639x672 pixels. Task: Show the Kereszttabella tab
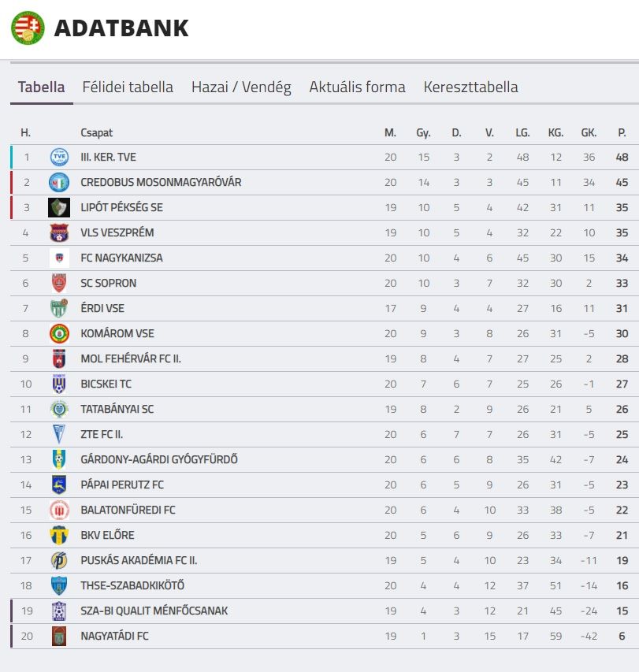coord(470,87)
